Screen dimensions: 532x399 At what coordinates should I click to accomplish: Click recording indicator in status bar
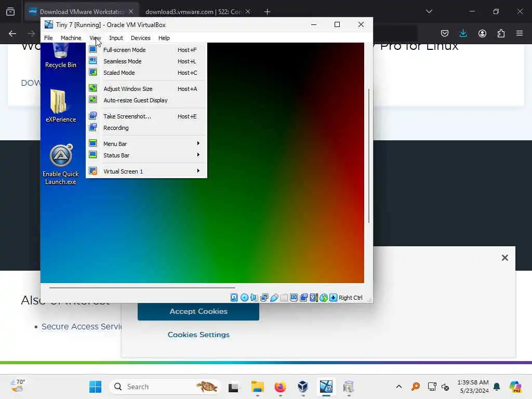(303, 298)
